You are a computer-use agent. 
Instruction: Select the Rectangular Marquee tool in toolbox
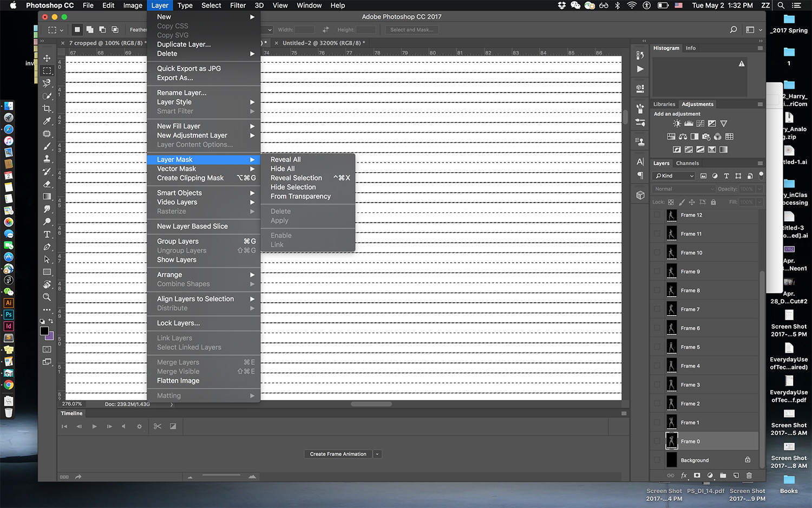pyautogui.click(x=47, y=71)
